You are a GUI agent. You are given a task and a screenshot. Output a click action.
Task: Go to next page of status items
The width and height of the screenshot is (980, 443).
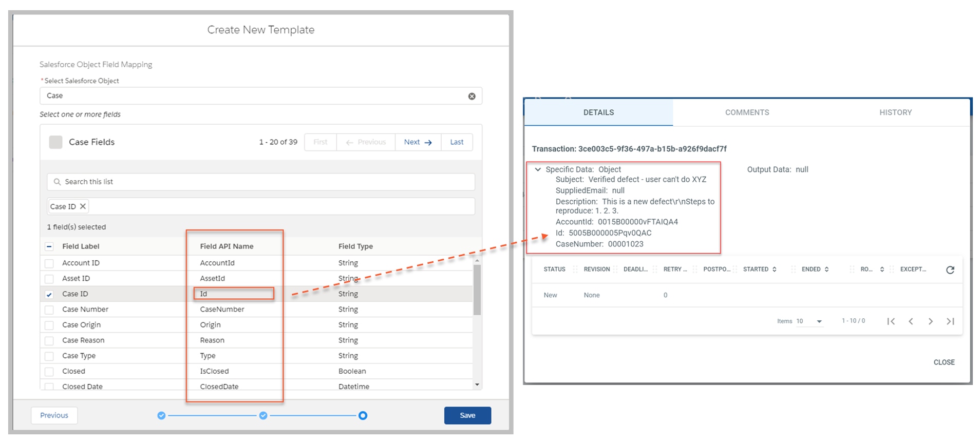point(930,321)
